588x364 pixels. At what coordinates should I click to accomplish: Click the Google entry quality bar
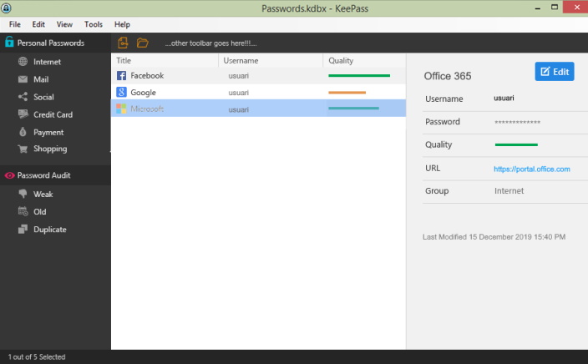[347, 92]
